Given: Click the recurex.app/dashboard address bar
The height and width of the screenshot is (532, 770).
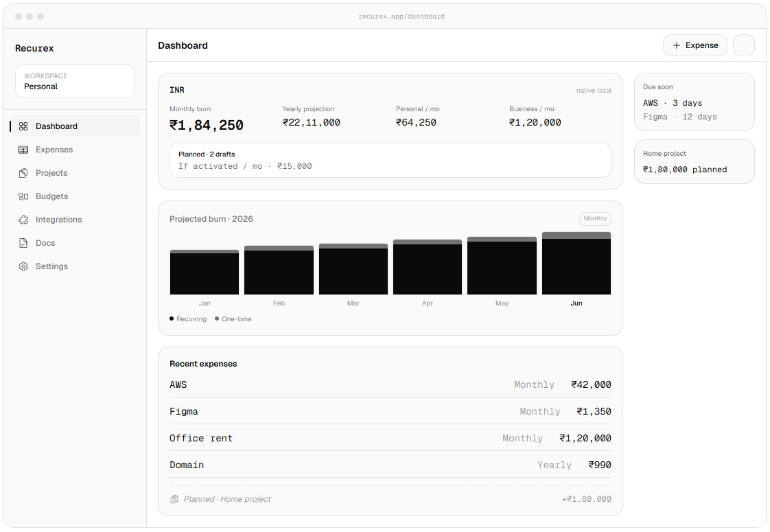Looking at the screenshot, I should (x=401, y=16).
